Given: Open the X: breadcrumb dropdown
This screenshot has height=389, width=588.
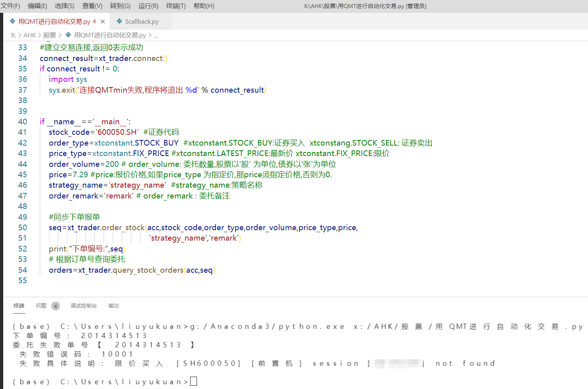Looking at the screenshot, I should point(12,35).
